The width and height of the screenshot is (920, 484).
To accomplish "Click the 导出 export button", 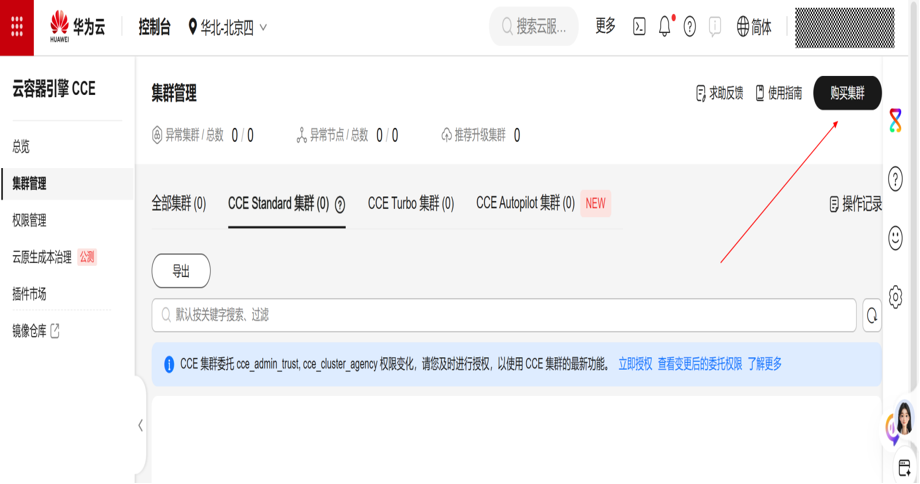I will click(181, 271).
